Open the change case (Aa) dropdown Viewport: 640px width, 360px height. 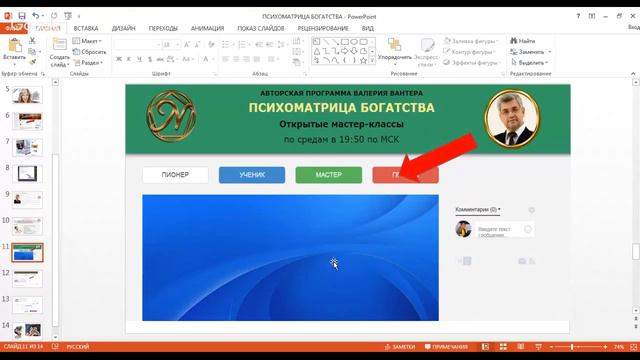[187, 59]
